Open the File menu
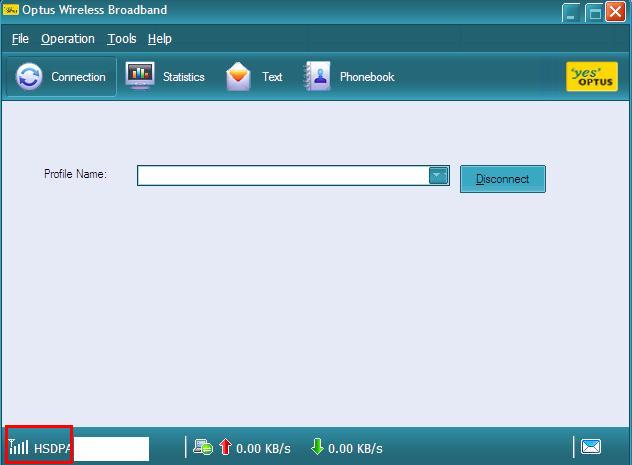Image resolution: width=632 pixels, height=465 pixels. coord(20,39)
